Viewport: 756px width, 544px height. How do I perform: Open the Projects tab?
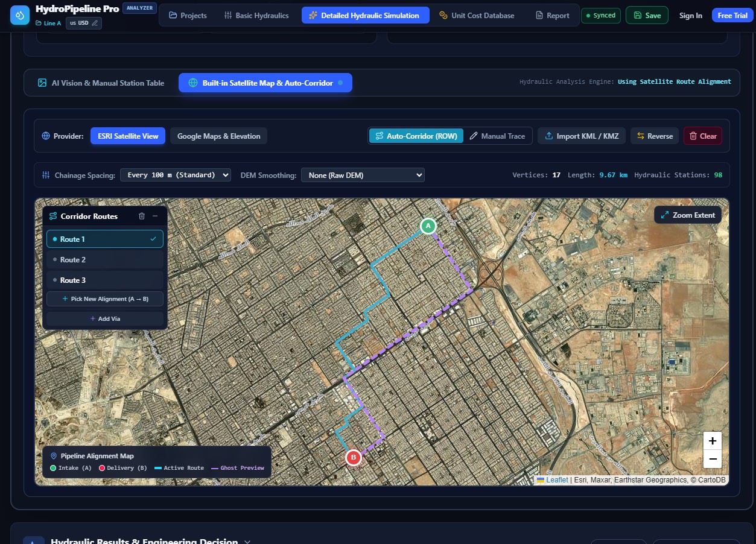tap(188, 16)
